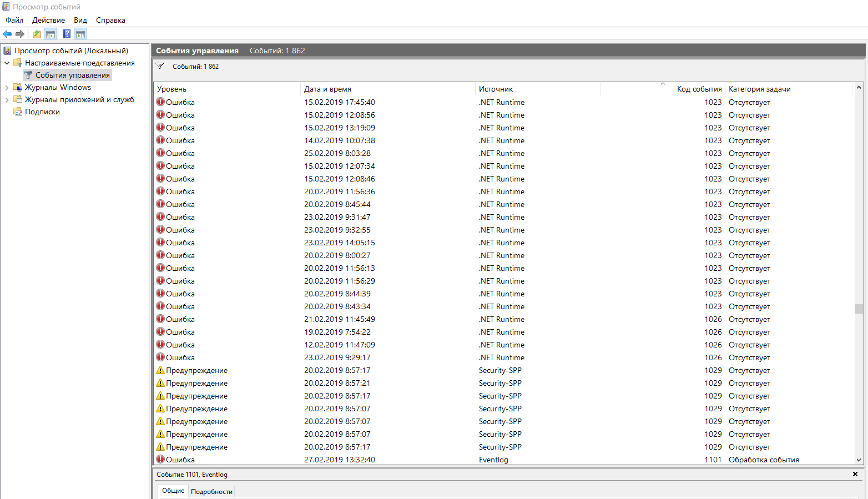This screenshot has width=868, height=499.
Task: Select the error event dated 14.02.2019 10:07:38
Action: coord(503,140)
